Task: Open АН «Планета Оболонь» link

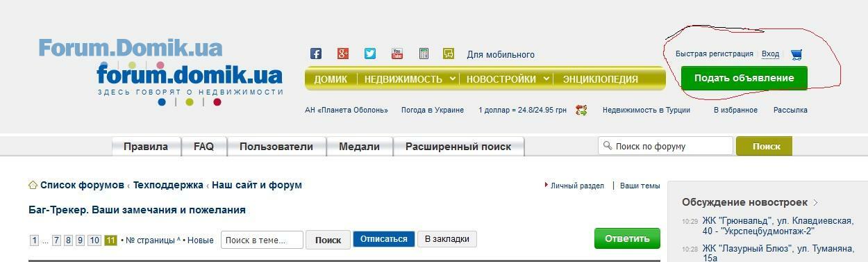Action: pyautogui.click(x=346, y=110)
